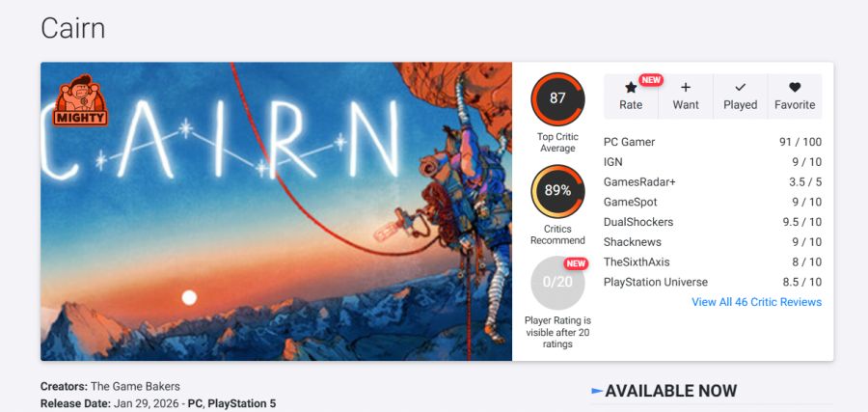The height and width of the screenshot is (412, 868).
Task: Open View All 46 Critic Reviews link
Action: [756, 302]
